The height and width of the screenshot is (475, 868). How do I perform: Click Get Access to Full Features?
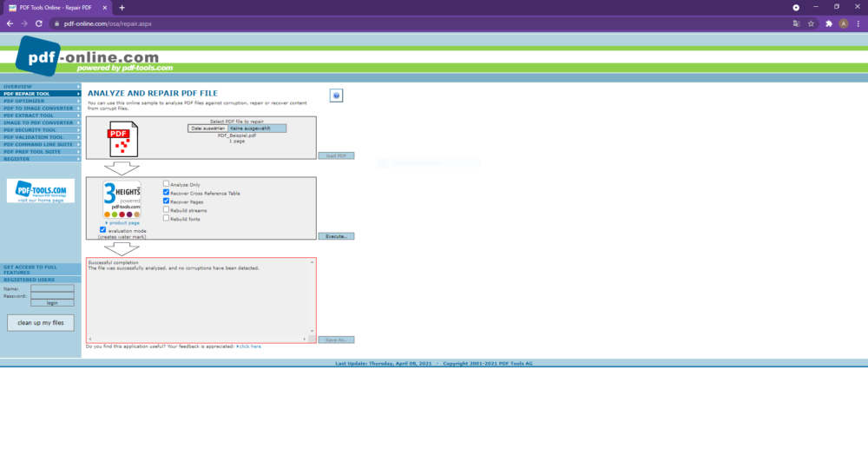[41, 269]
